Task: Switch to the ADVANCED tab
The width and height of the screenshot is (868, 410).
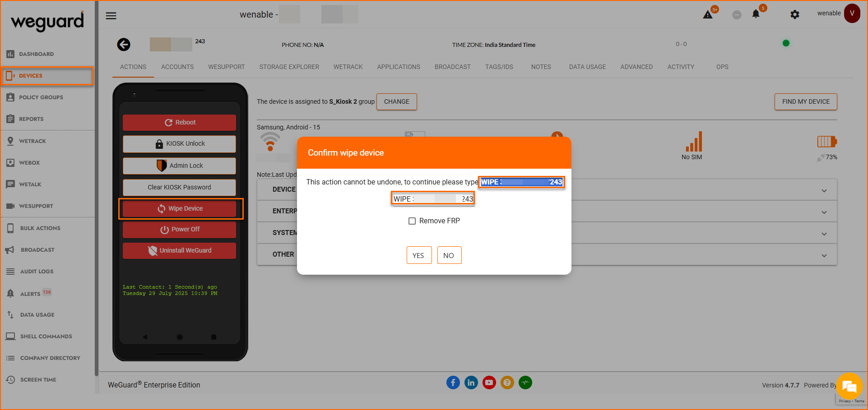Action: 636,67
